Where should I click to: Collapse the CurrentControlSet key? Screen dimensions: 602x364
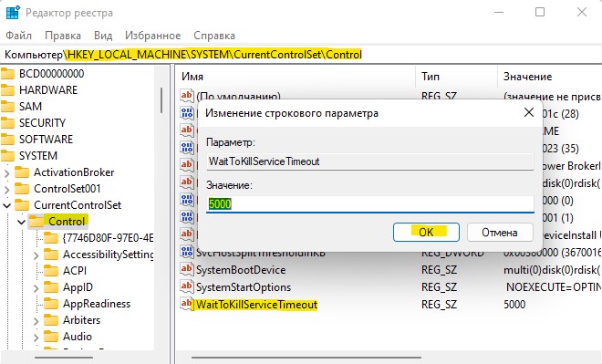point(6,205)
